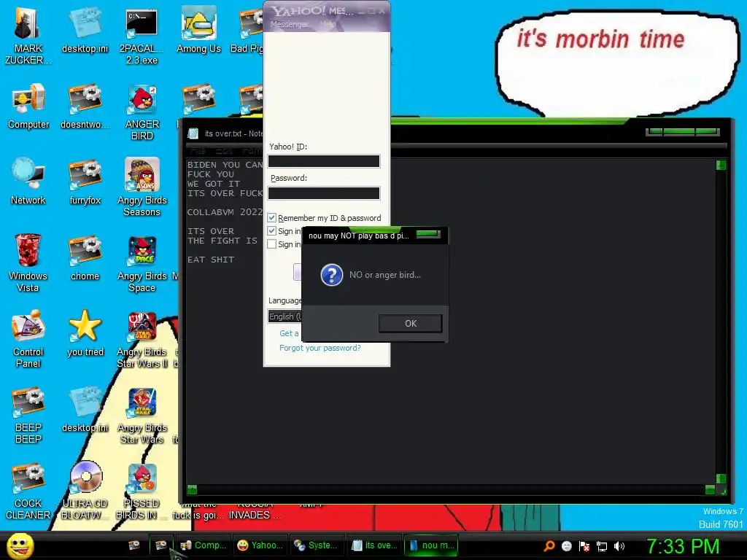Click the 'Get a' new ID link
Image resolution: width=747 pixels, height=560 pixels.
coord(289,333)
